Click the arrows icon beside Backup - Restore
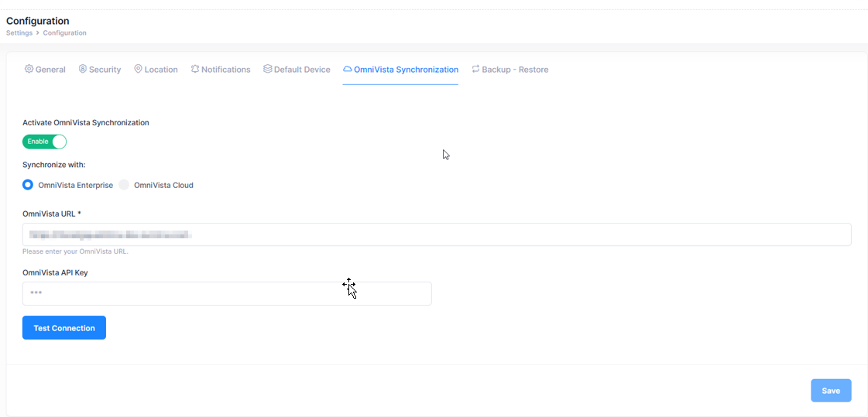 pos(475,69)
